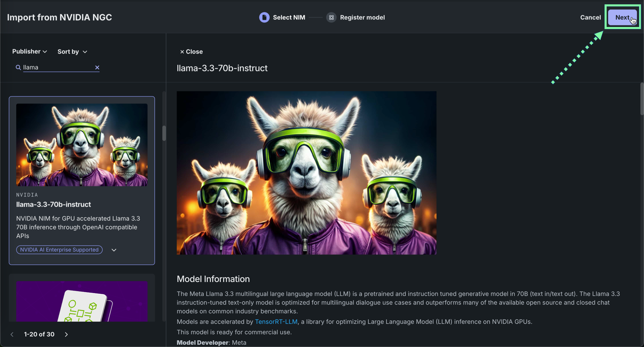Go to previous page of results
Image resolution: width=644 pixels, height=347 pixels.
(x=12, y=334)
